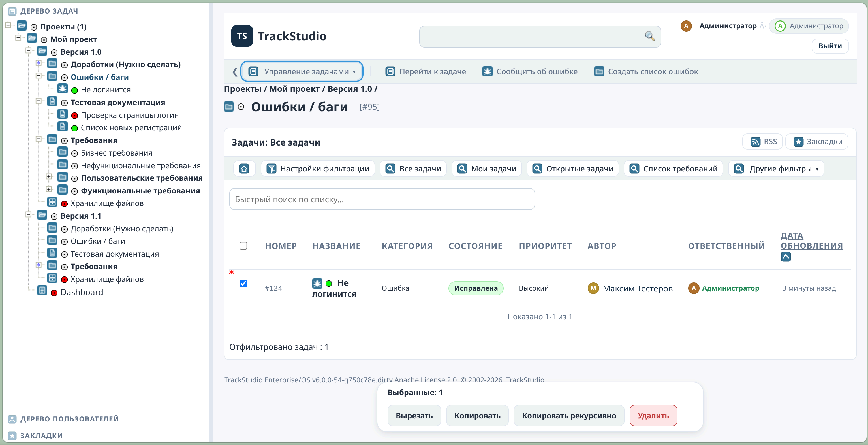The height and width of the screenshot is (445, 868).
Task: Click the search magnifier icon in the top bar
Action: (650, 37)
